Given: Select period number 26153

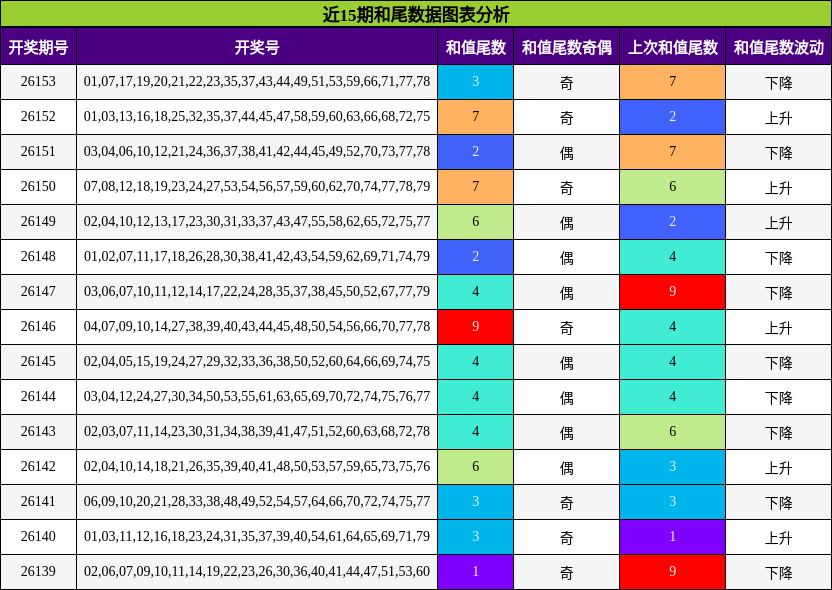Looking at the screenshot, I should coord(38,82).
